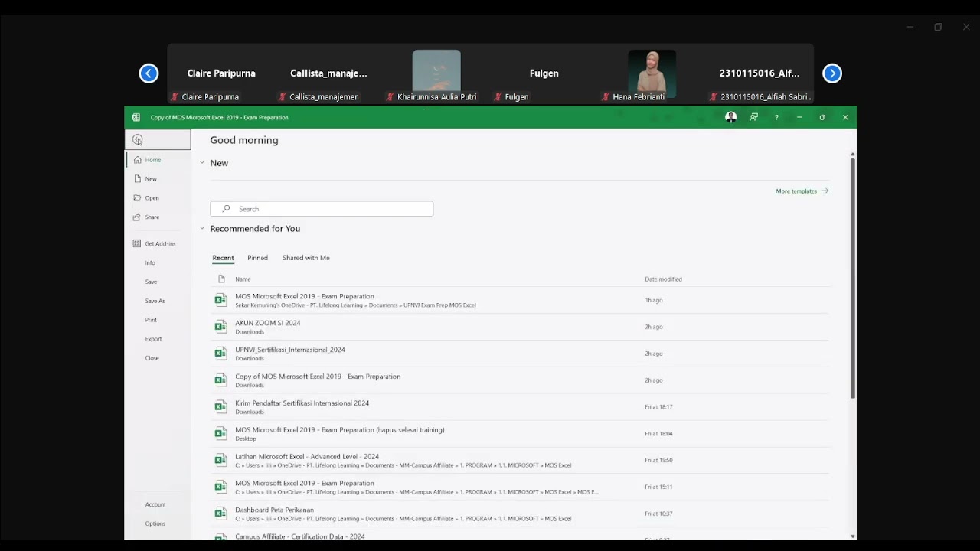Open Excel Options
Screen dimensions: 980x551
pyautogui.click(x=155, y=523)
